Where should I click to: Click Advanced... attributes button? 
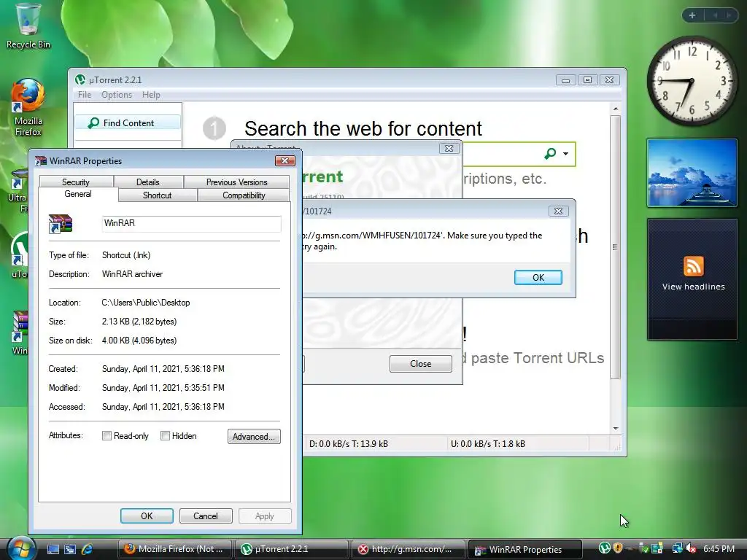pyautogui.click(x=254, y=437)
